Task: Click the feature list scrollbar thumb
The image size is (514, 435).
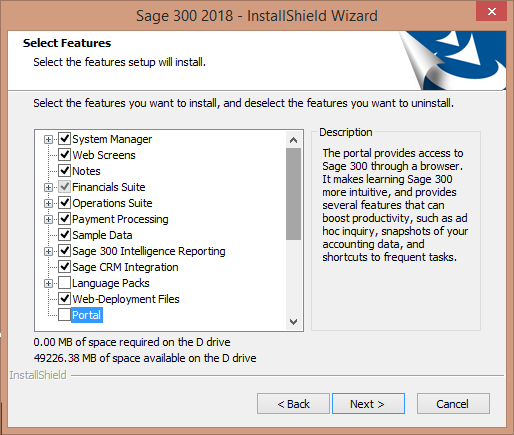Action: point(293,194)
